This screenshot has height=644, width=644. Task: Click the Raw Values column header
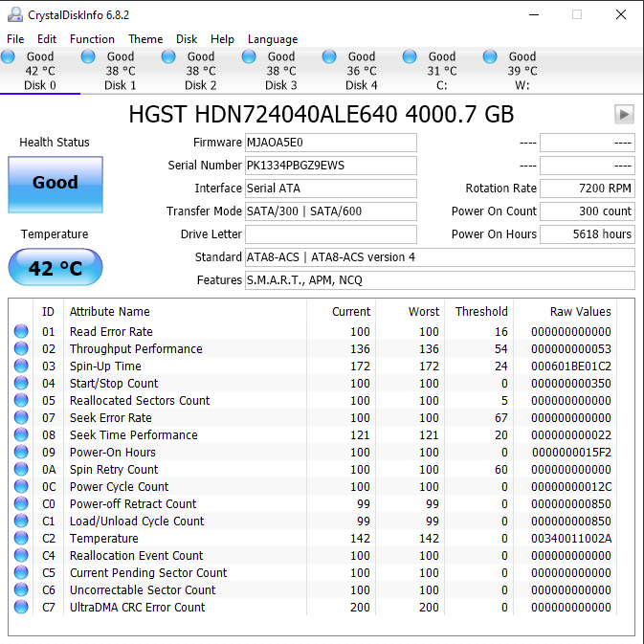point(566,311)
